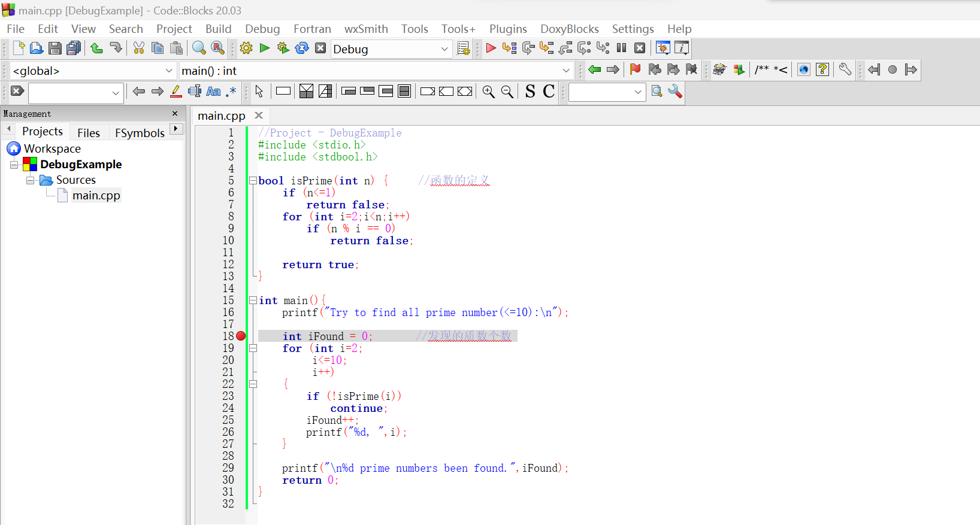Switch to the FSymbols tab
Image resolution: width=980 pixels, height=525 pixels.
[x=140, y=132]
